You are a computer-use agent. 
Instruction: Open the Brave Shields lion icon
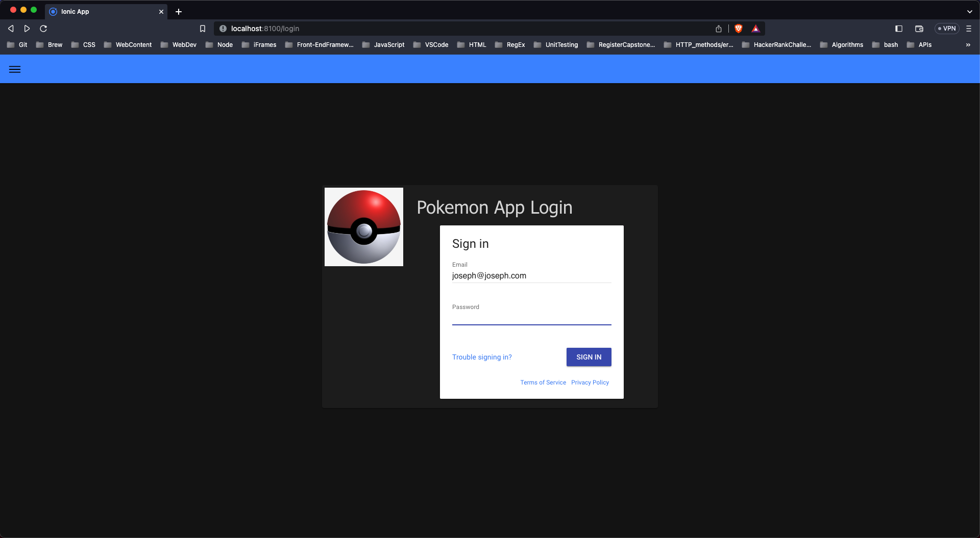point(739,29)
